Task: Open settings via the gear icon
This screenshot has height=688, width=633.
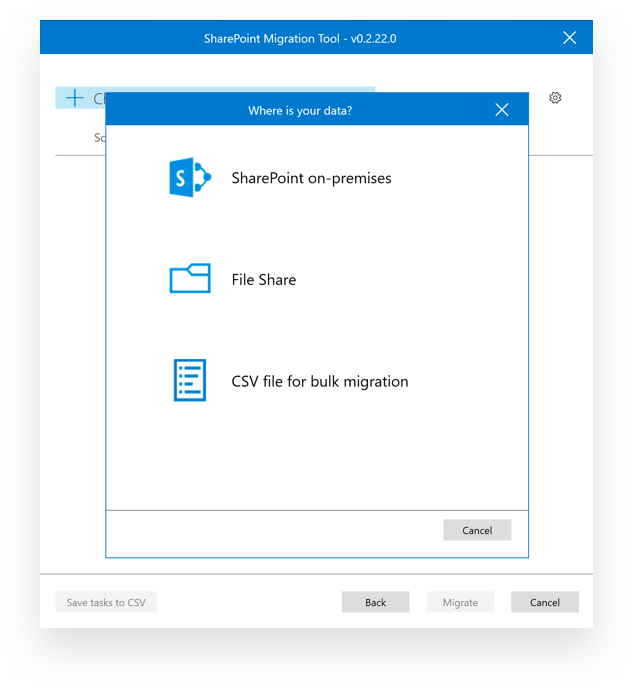Action: 555,97
